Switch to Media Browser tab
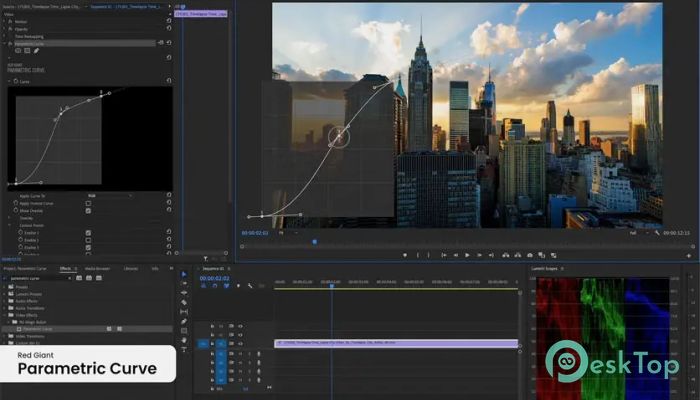The height and width of the screenshot is (400, 700). (97, 268)
